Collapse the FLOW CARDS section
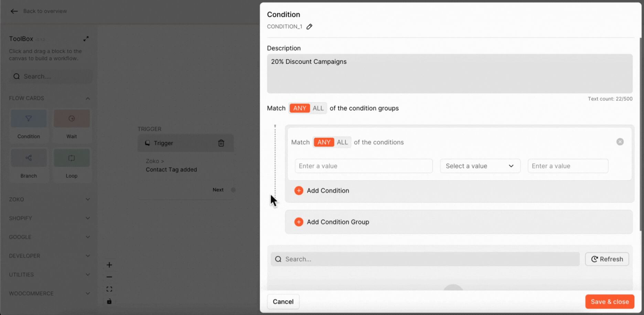This screenshot has height=315, width=644. 88,99
